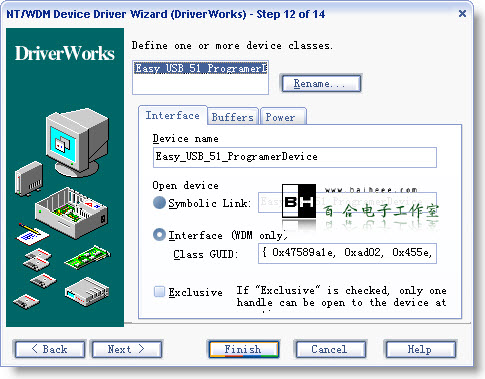The image size is (485, 379).
Task: Click the DriverWorks logo text
Action: click(65, 53)
